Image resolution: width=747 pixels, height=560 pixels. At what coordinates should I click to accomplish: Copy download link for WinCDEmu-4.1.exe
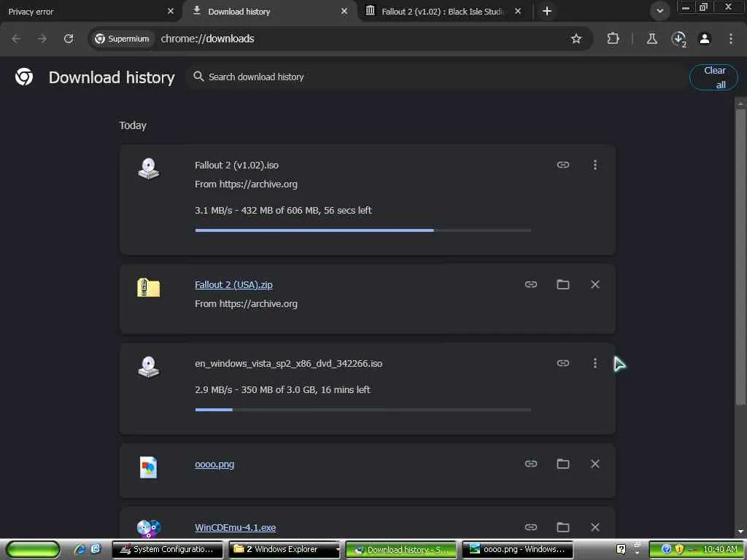point(531,527)
